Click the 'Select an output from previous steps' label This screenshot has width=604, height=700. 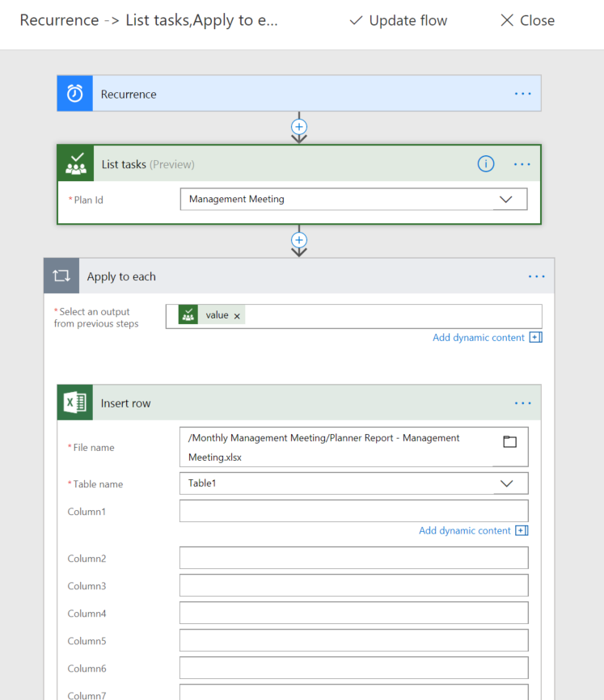click(96, 318)
